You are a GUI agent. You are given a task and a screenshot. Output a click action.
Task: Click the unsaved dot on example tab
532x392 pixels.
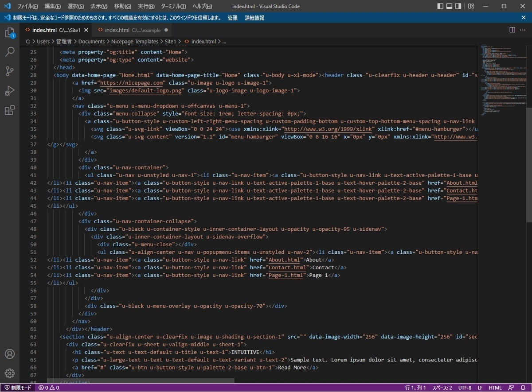click(166, 30)
